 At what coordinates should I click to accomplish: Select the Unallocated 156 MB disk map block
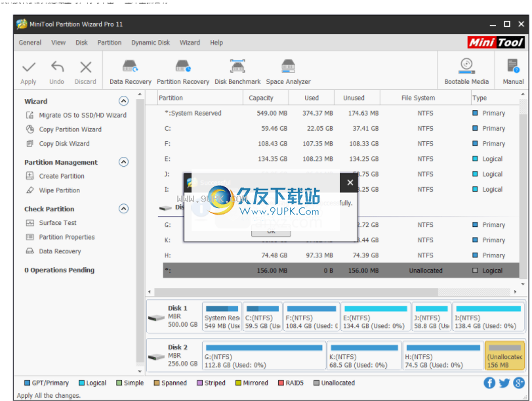[x=504, y=356]
